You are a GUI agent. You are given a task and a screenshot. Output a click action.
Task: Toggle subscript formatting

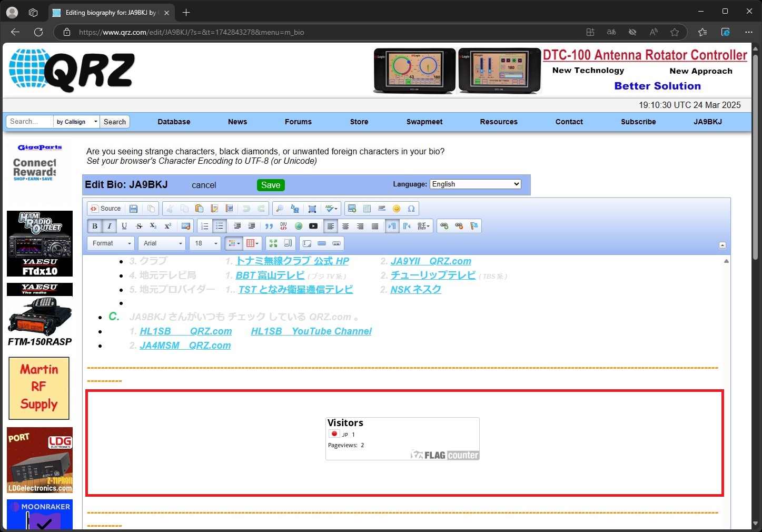153,226
